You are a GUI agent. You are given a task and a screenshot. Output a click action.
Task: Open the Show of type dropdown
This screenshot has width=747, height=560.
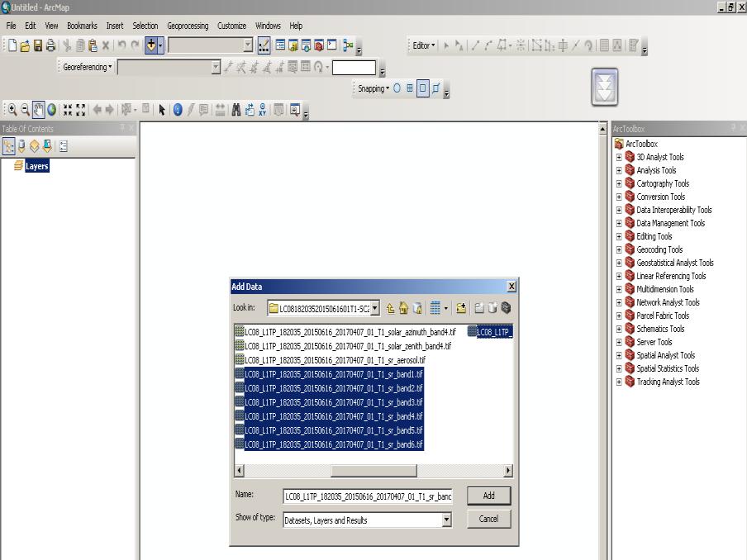point(446,520)
